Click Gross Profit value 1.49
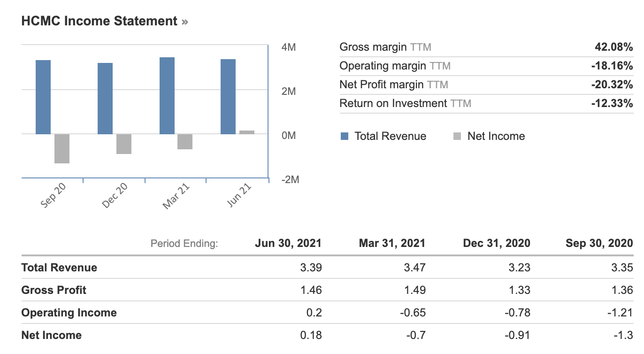 [414, 290]
